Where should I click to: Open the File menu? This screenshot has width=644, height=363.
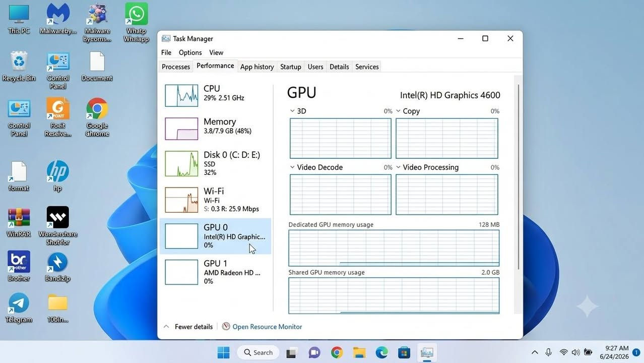point(166,52)
